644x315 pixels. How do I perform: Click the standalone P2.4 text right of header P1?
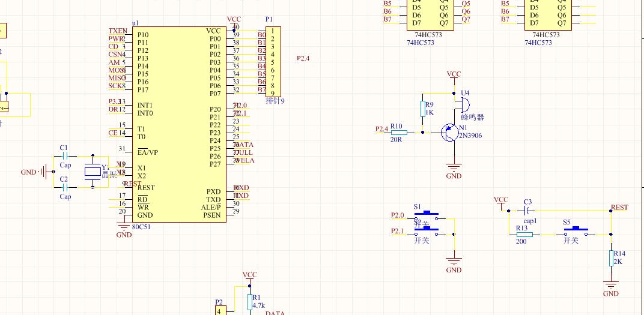pyautogui.click(x=303, y=58)
